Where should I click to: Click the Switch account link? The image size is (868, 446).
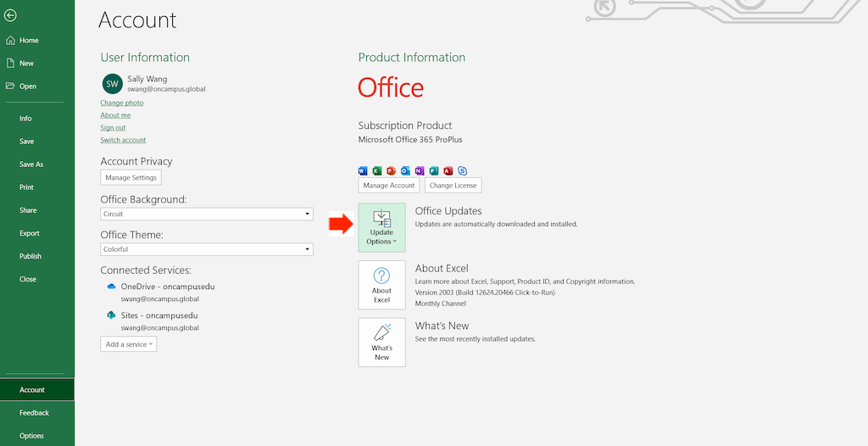(x=123, y=140)
